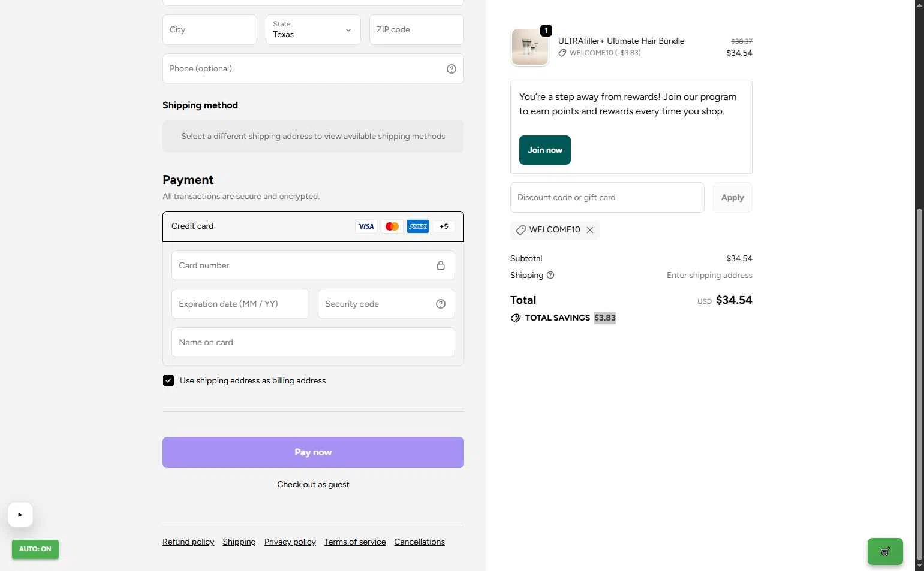Click the play arrow floating button
The width and height of the screenshot is (924, 571).
20,515
